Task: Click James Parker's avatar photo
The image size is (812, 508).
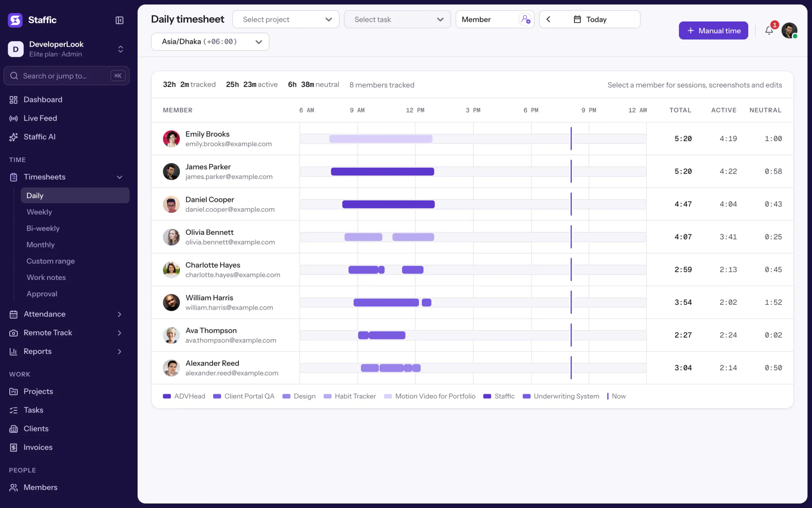Action: click(171, 172)
